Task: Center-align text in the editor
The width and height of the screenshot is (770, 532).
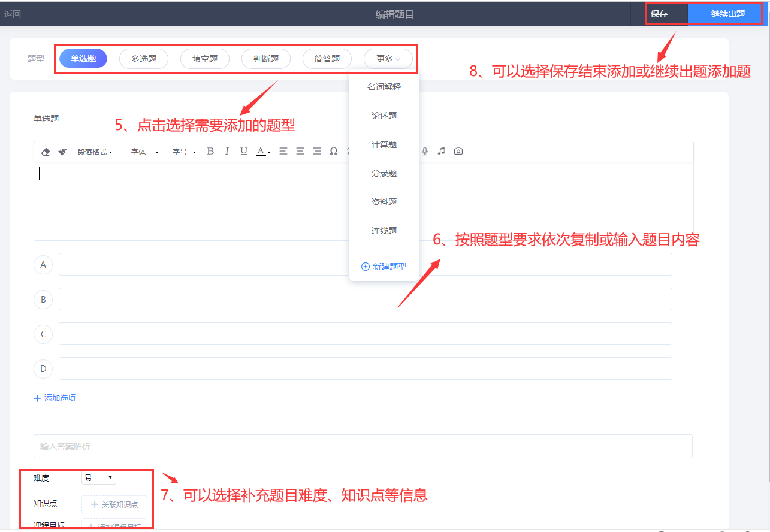Action: 300,152
